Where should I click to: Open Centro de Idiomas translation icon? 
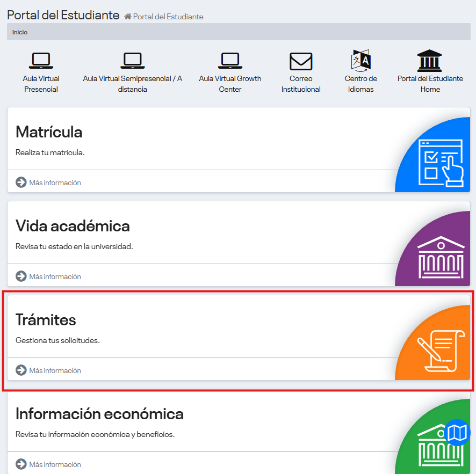click(361, 61)
